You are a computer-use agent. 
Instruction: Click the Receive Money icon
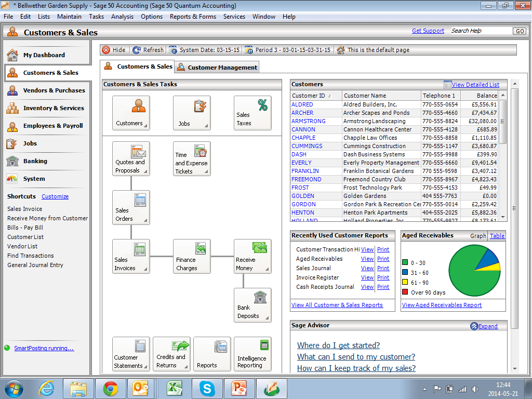252,256
